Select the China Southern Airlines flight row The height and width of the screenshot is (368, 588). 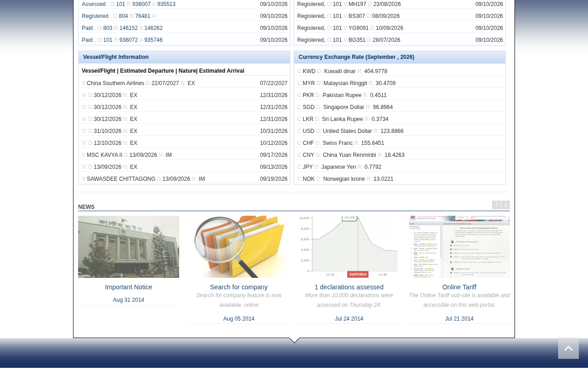(x=184, y=83)
